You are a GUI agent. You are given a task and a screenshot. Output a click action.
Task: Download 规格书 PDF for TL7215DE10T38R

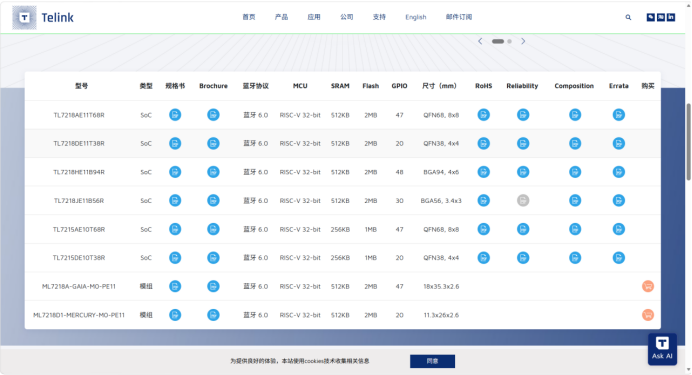click(175, 258)
